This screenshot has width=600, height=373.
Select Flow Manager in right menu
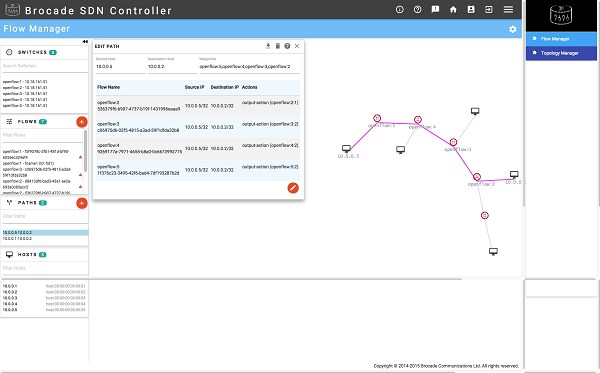point(561,39)
